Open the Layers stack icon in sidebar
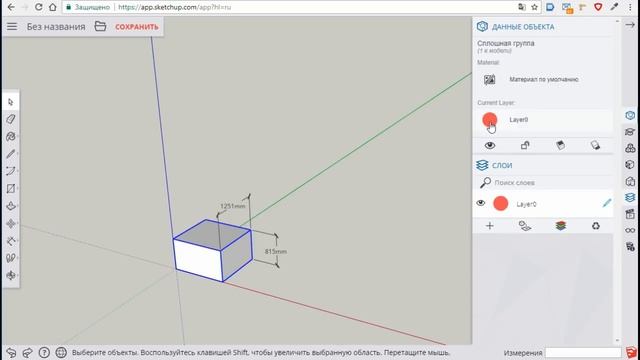This screenshot has width=640, height=360. tap(630, 198)
